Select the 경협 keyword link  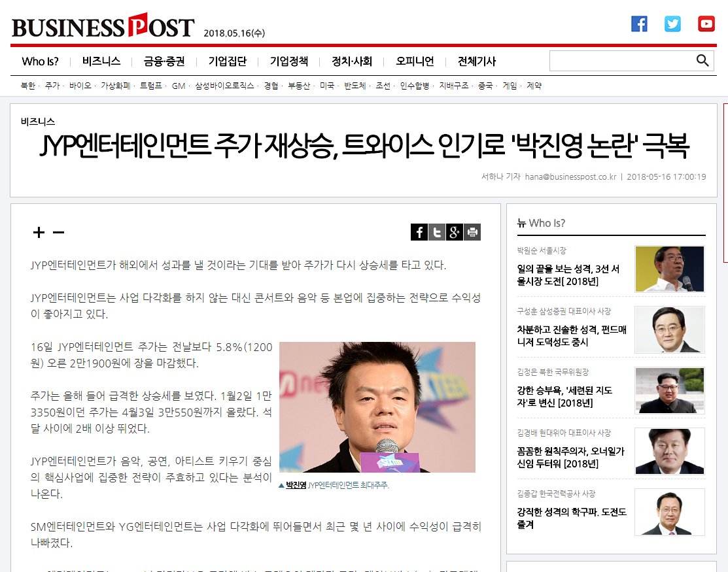(271, 86)
